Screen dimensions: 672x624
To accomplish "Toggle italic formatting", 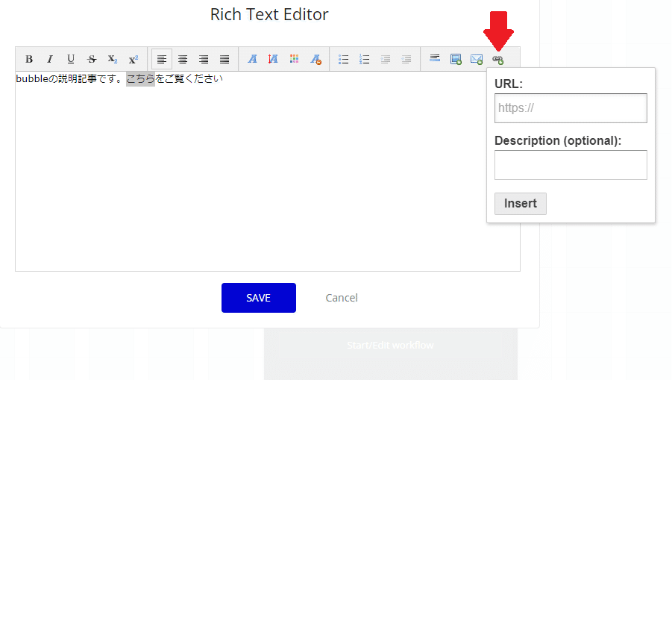I will (50, 59).
